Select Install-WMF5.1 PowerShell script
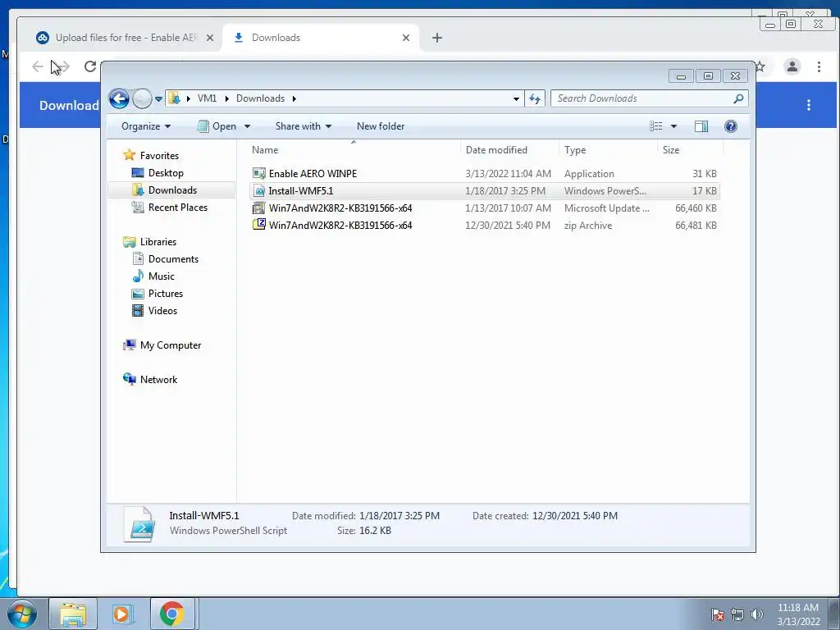840x630 pixels. click(x=485, y=190)
